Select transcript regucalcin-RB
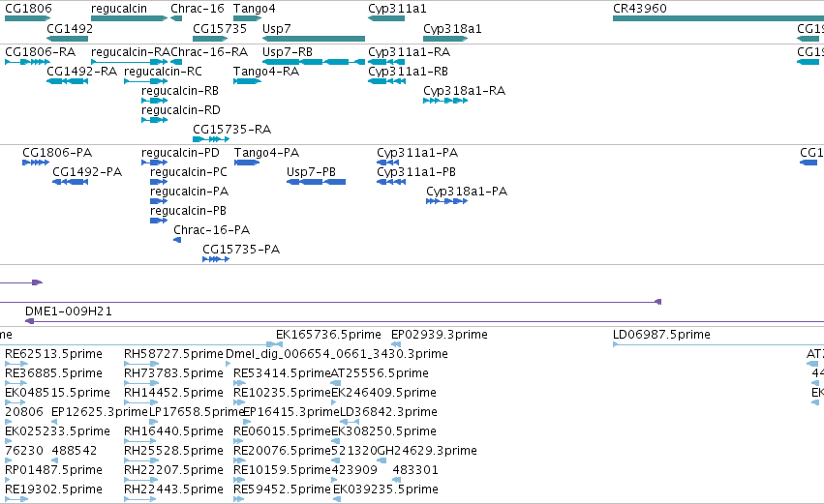This screenshot has width=824, height=504. 180,91
